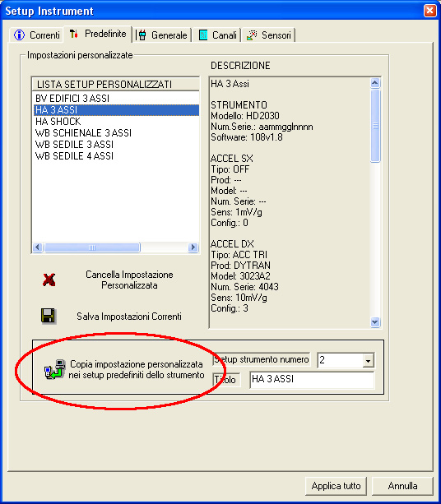Screen dimensions: 441x504
Task: Click the copy-to-instrument transfer icon
Action: pos(54,369)
